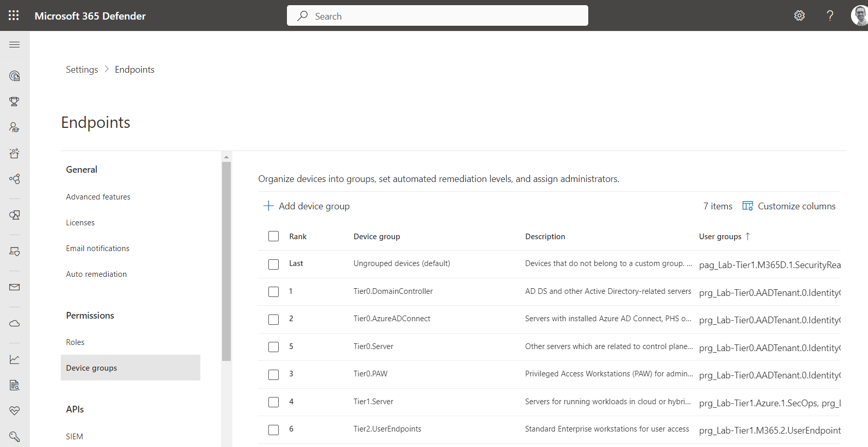Viewport: 868px width, 447px height.
Task: Open the Endpoints shield-device sidebar icon
Action: click(14, 251)
